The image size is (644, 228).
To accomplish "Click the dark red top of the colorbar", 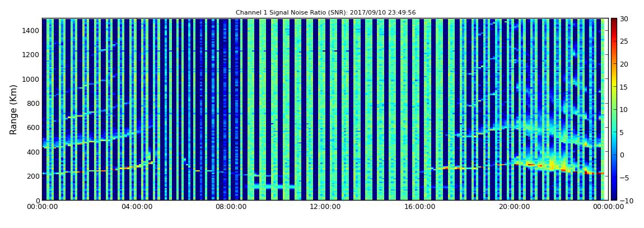I will (614, 21).
